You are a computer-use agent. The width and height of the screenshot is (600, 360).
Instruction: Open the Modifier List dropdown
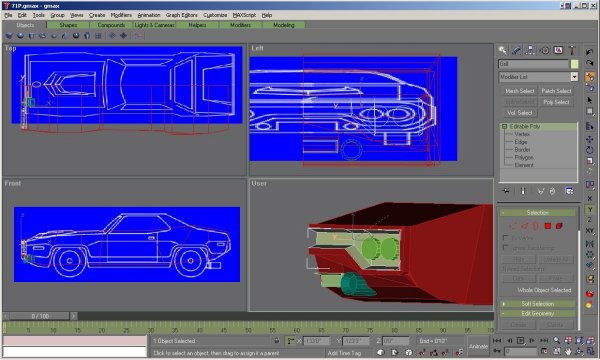point(574,77)
